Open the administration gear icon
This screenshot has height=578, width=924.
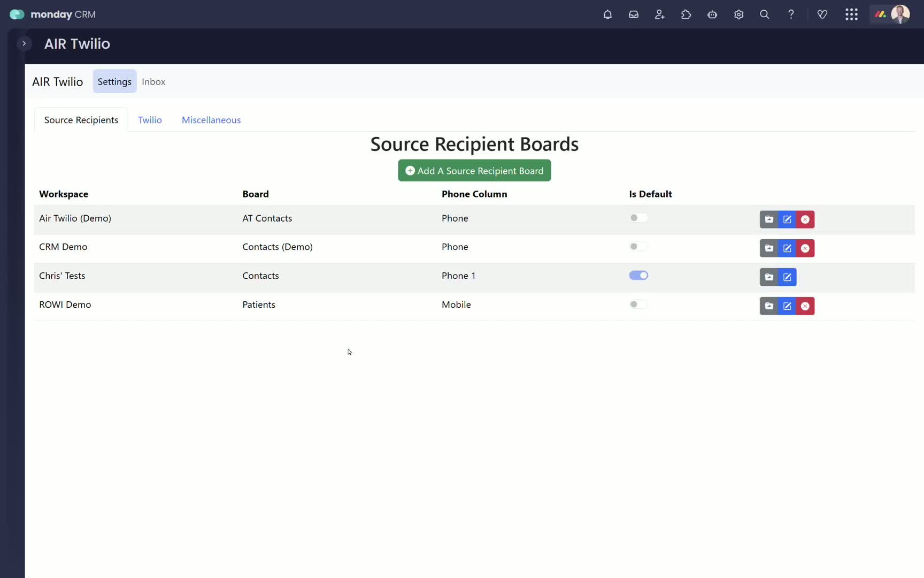(738, 14)
